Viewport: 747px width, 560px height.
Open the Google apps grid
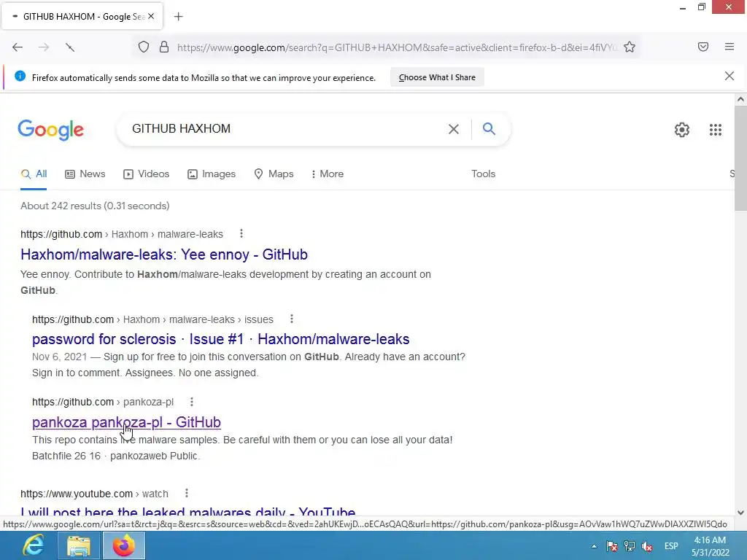[715, 130]
